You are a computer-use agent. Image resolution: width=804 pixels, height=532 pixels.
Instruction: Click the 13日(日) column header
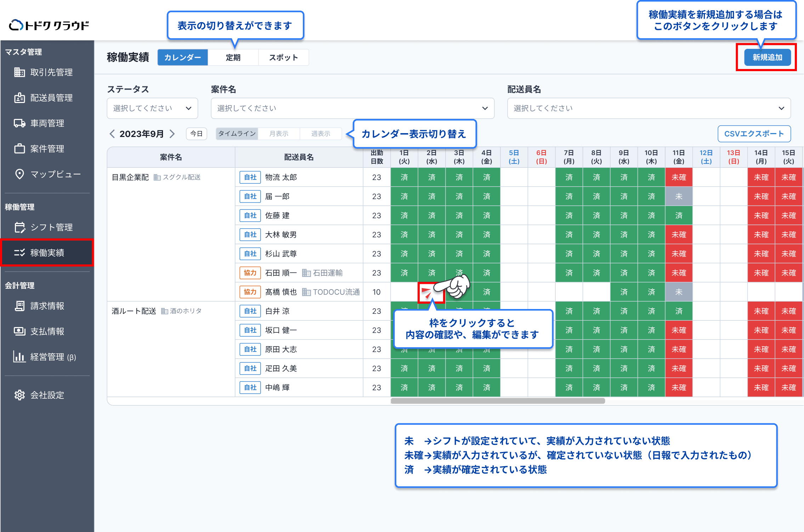pos(734,157)
